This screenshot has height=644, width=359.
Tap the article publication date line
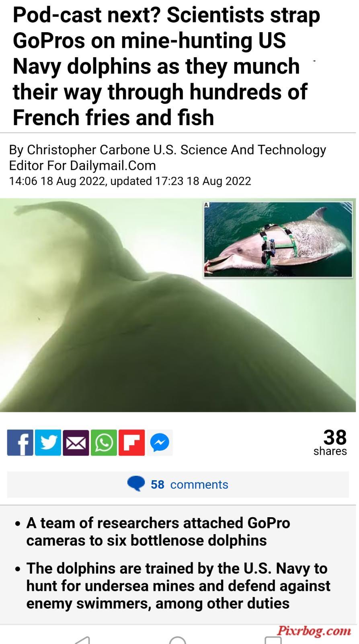(130, 181)
